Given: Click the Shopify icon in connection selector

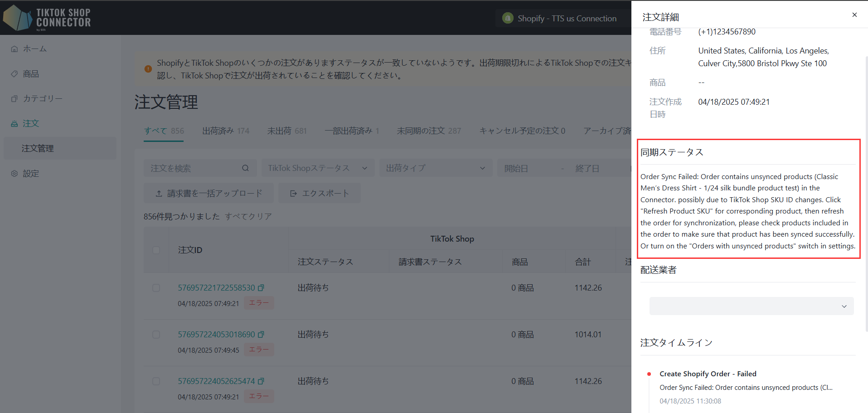Looking at the screenshot, I should coord(508,18).
